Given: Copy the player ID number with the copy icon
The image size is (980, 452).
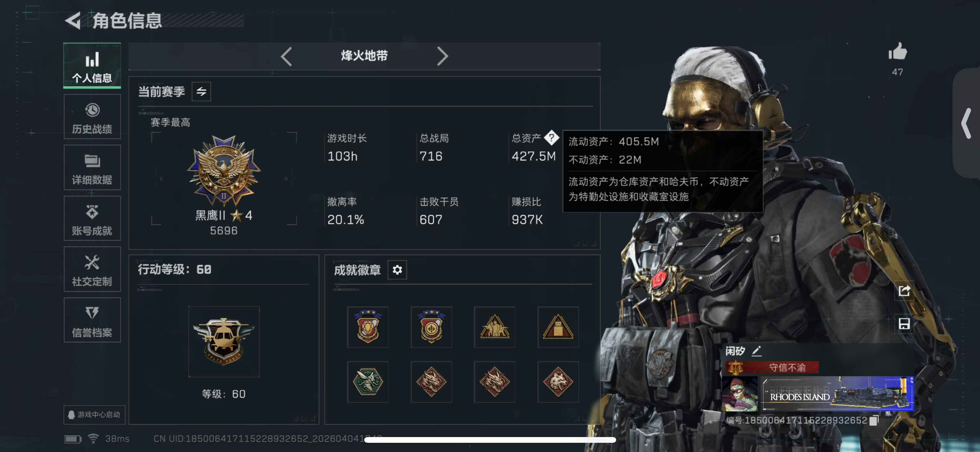Looking at the screenshot, I should 874,420.
